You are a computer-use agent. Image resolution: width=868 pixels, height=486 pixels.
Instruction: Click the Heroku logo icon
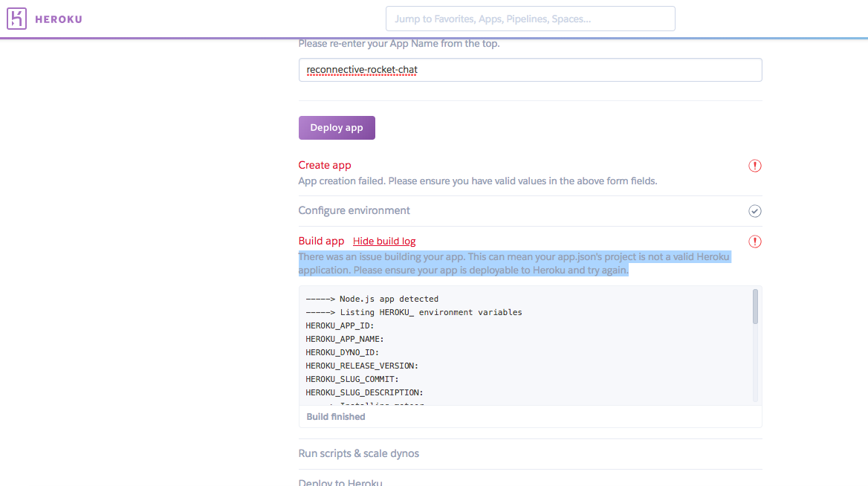(x=16, y=18)
